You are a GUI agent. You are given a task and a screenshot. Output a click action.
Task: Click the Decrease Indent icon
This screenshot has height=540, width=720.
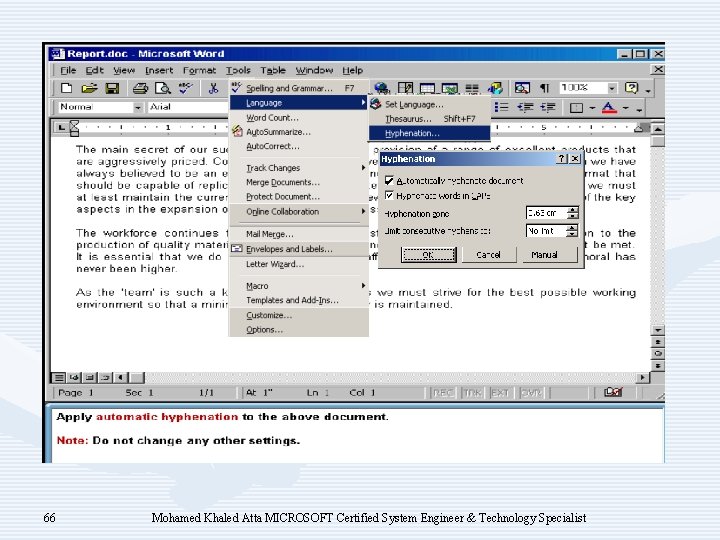pyautogui.click(x=525, y=107)
